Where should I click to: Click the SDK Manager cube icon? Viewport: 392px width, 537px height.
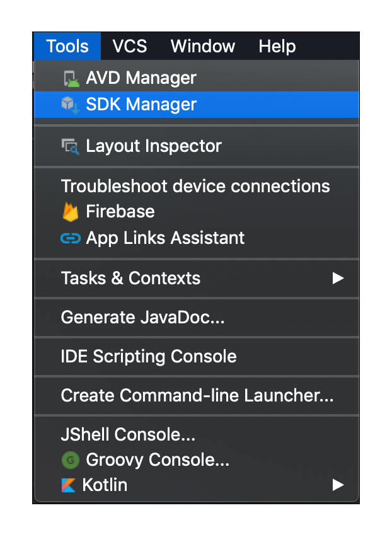[71, 105]
